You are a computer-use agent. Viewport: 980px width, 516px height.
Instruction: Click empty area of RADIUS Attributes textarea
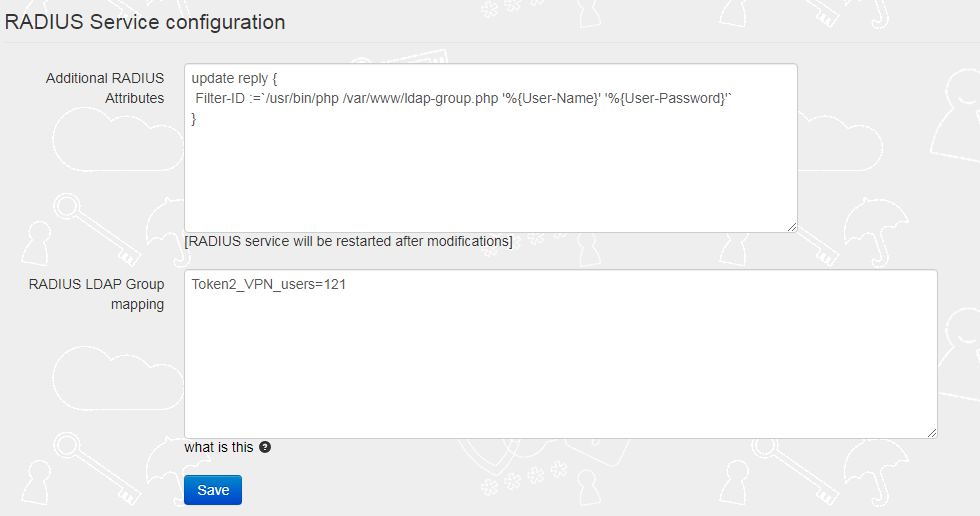(x=491, y=178)
